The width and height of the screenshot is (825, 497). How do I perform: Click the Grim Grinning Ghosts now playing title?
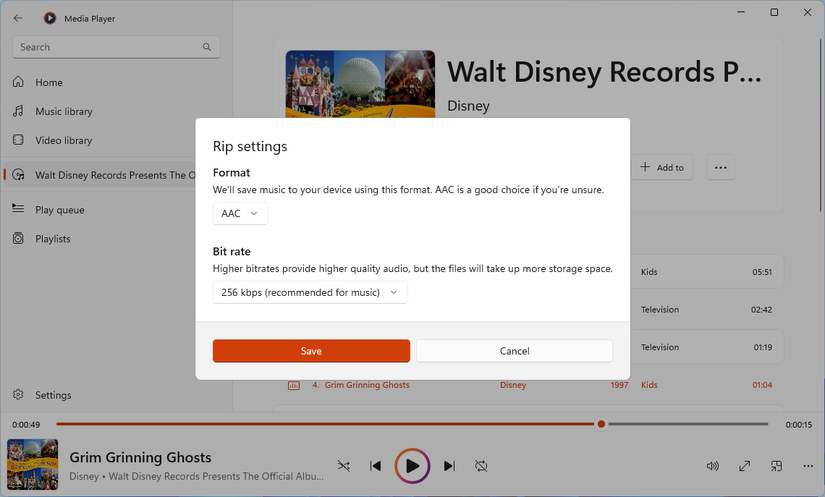pos(140,458)
